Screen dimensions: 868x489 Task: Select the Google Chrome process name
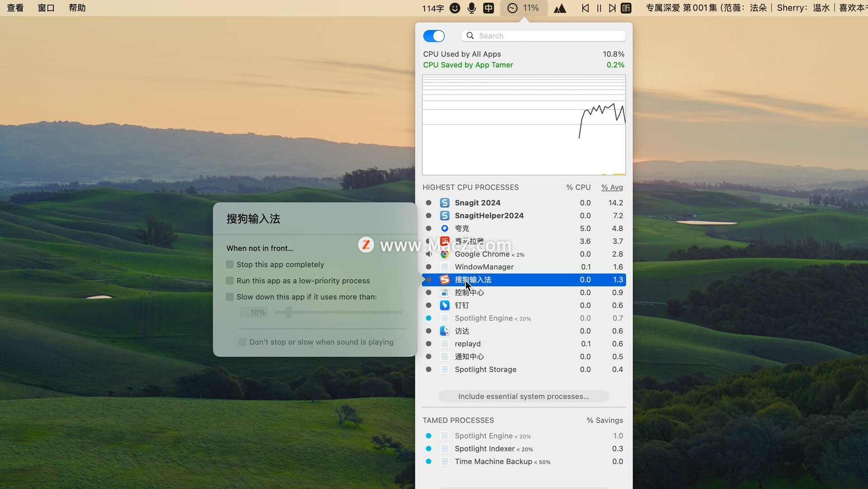coord(482,254)
